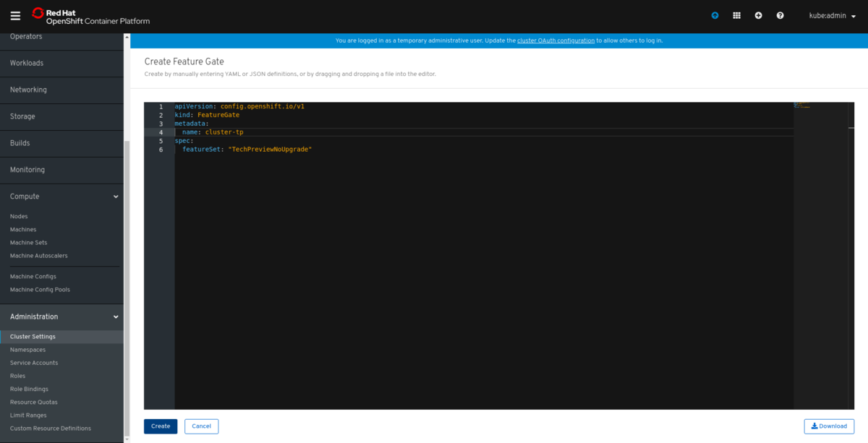Go to Machine Sets page

click(28, 243)
